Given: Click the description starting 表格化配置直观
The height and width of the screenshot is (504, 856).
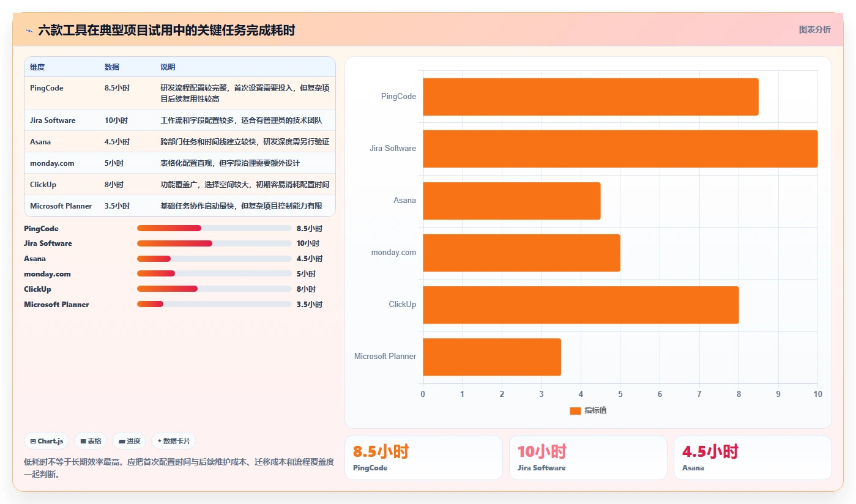Looking at the screenshot, I should [x=245, y=163].
